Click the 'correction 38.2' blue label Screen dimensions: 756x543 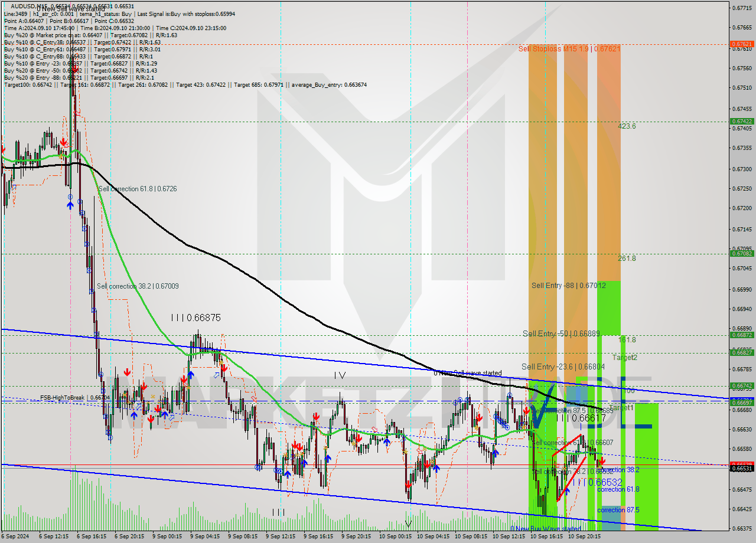pos(618,470)
